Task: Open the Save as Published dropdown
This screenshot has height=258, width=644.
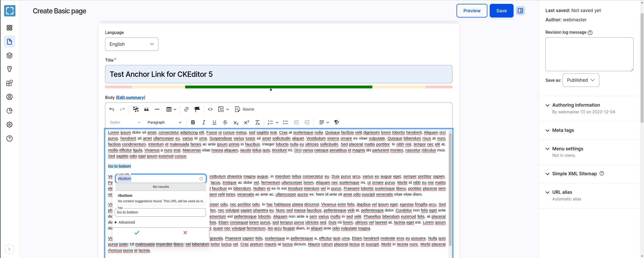Action: point(581,80)
